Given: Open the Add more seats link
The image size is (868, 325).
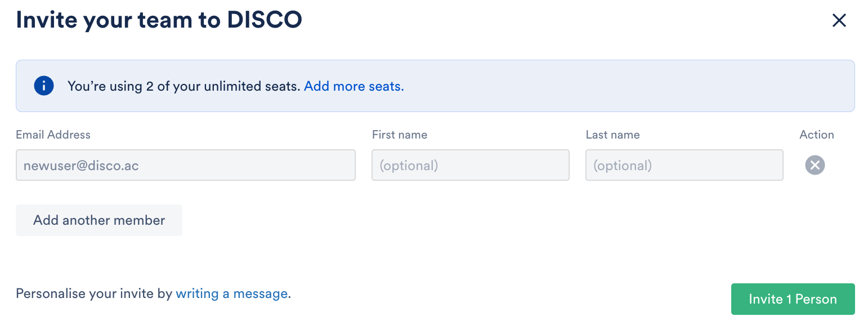Looking at the screenshot, I should 354,86.
